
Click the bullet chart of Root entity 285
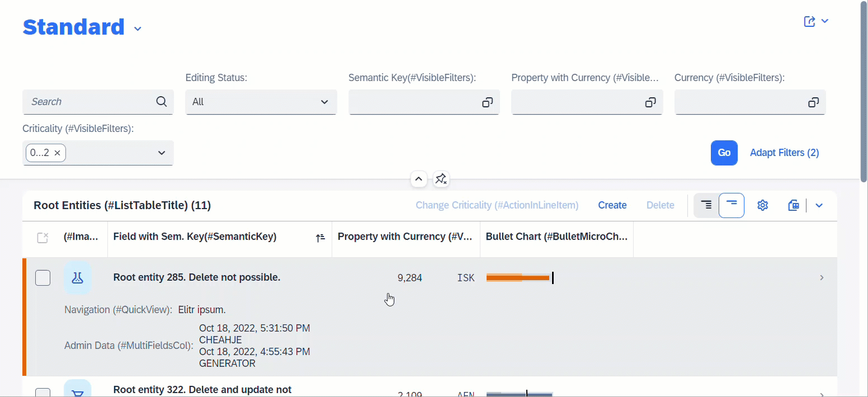click(520, 277)
